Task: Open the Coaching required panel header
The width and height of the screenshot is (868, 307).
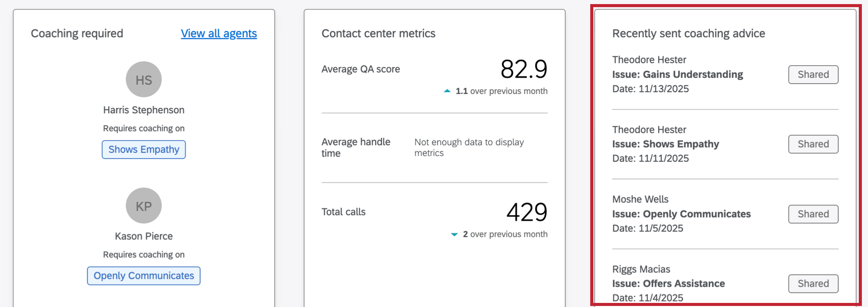Action: pos(77,33)
